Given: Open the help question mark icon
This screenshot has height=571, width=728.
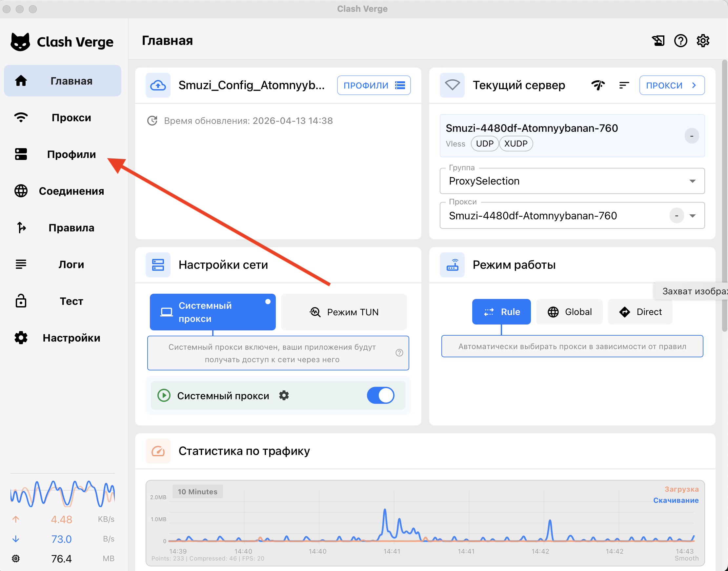Looking at the screenshot, I should (680, 41).
